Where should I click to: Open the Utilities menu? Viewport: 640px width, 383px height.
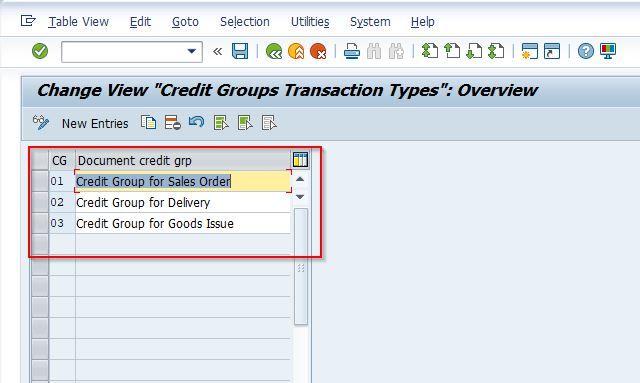click(310, 22)
